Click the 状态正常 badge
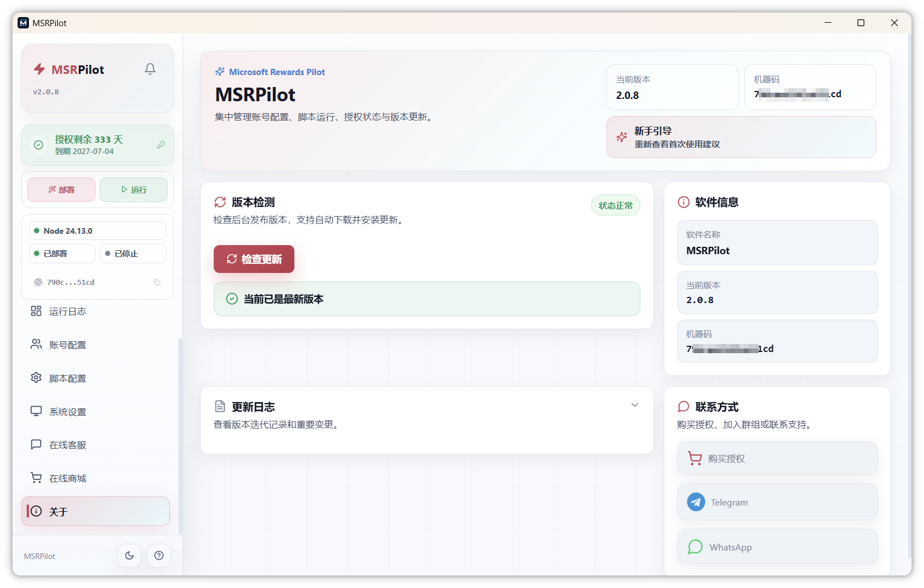924x588 pixels. (x=615, y=205)
